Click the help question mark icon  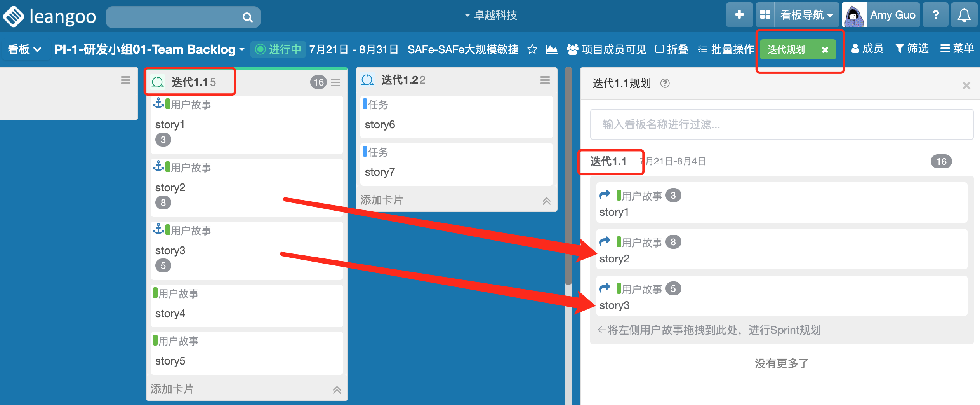(x=935, y=15)
